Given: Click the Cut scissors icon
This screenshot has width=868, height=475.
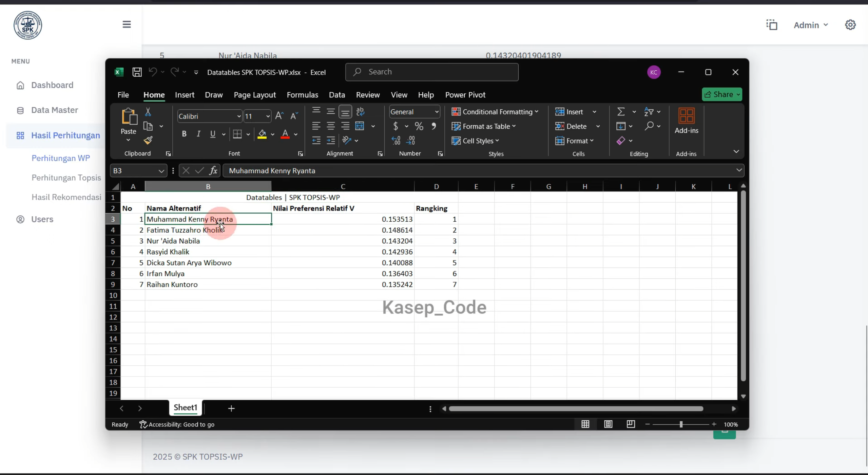Looking at the screenshot, I should pyautogui.click(x=148, y=112).
